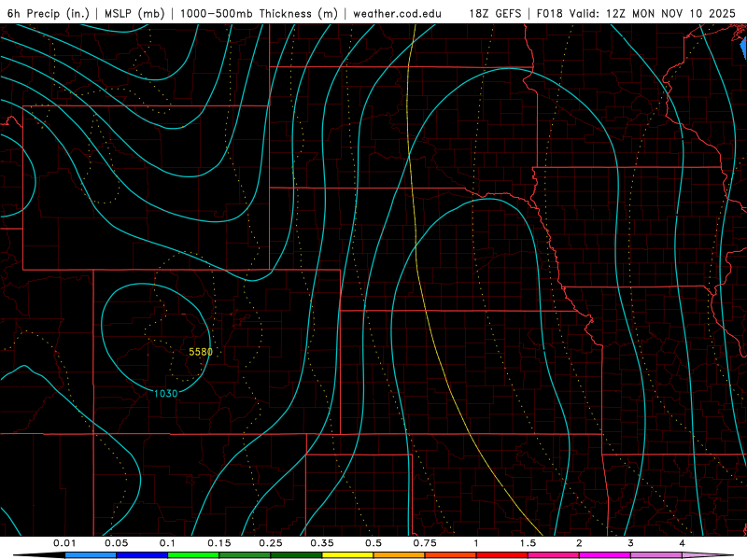
Task: Click the 0.75 legend value
Action: (425, 543)
